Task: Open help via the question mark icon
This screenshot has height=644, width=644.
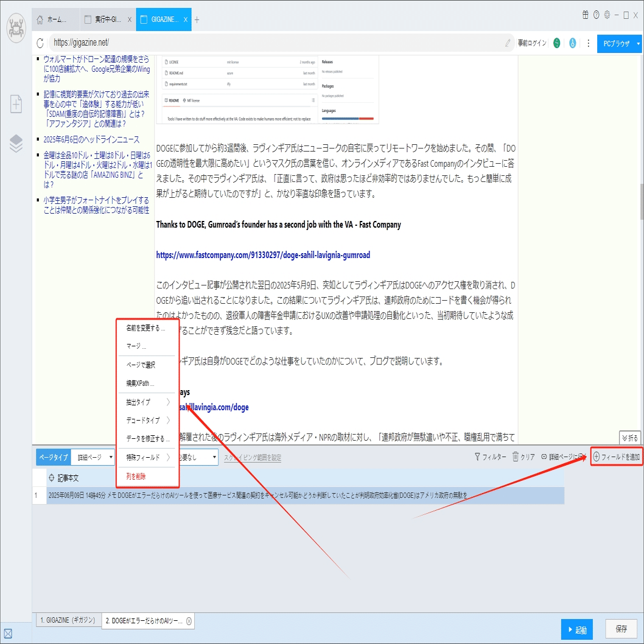Action: [597, 15]
